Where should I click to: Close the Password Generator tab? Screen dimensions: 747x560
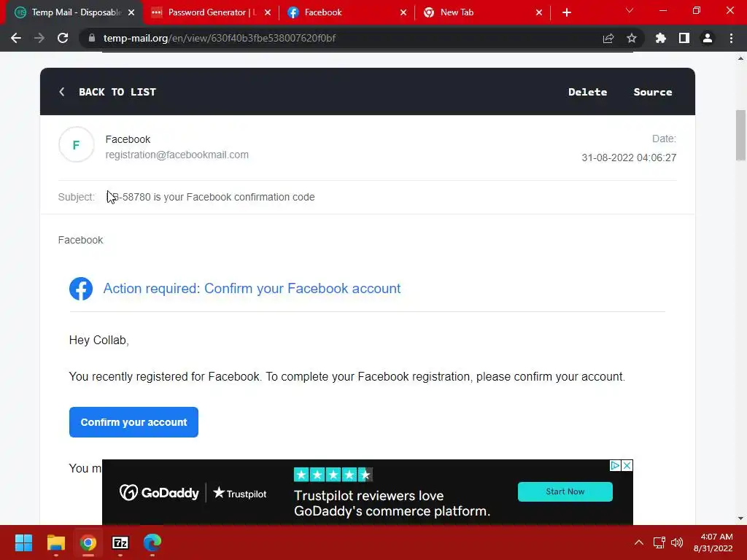click(x=268, y=12)
